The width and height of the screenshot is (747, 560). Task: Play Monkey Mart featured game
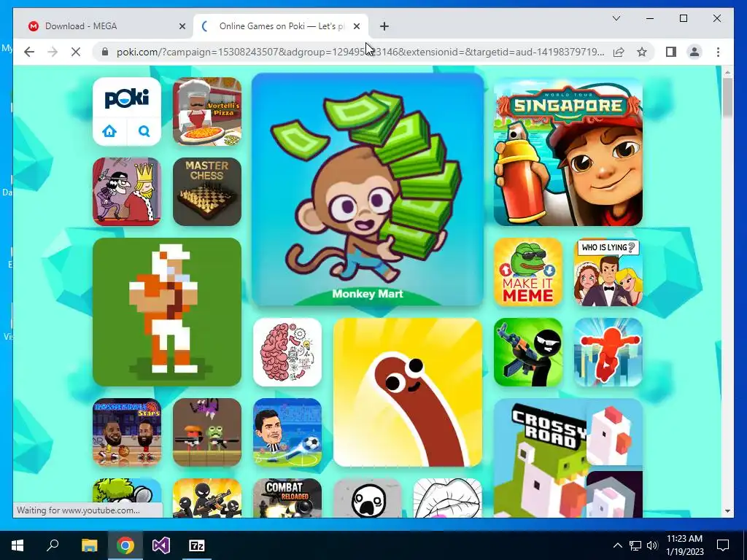368,189
